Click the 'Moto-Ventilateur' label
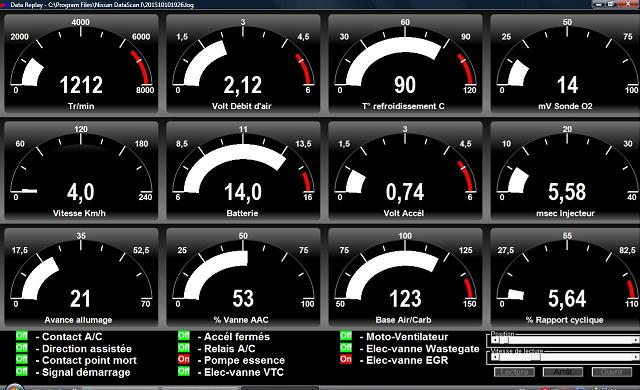The width and height of the screenshot is (640, 390). click(x=407, y=337)
